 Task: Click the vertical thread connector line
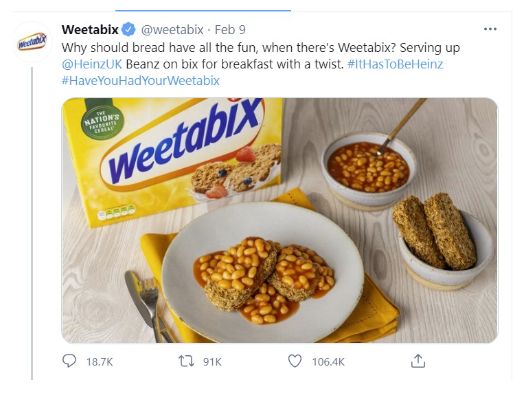click(32, 224)
